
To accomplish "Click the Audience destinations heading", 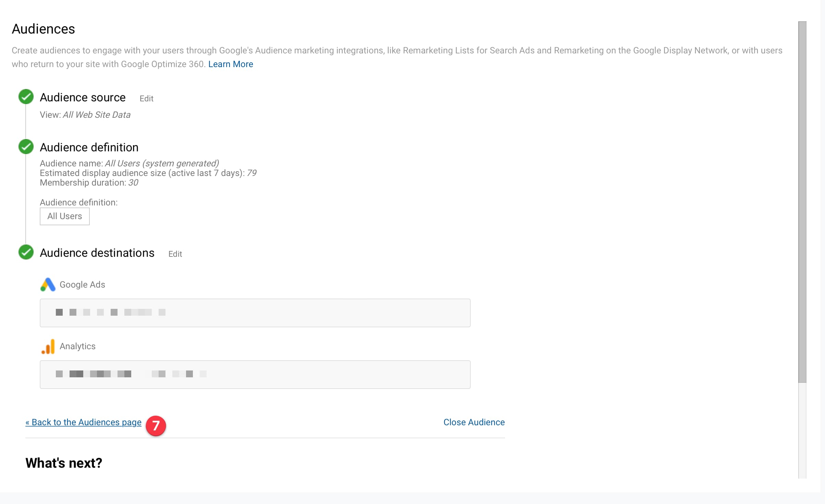I will pyautogui.click(x=97, y=253).
